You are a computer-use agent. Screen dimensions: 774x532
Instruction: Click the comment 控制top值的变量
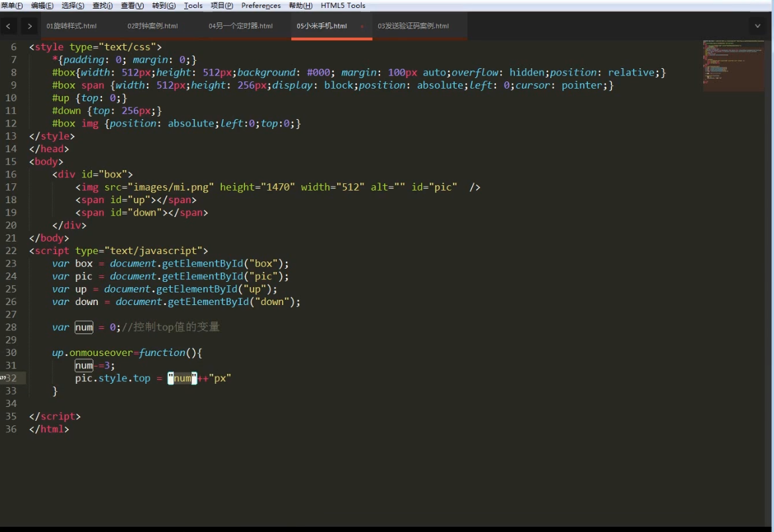[x=170, y=327]
